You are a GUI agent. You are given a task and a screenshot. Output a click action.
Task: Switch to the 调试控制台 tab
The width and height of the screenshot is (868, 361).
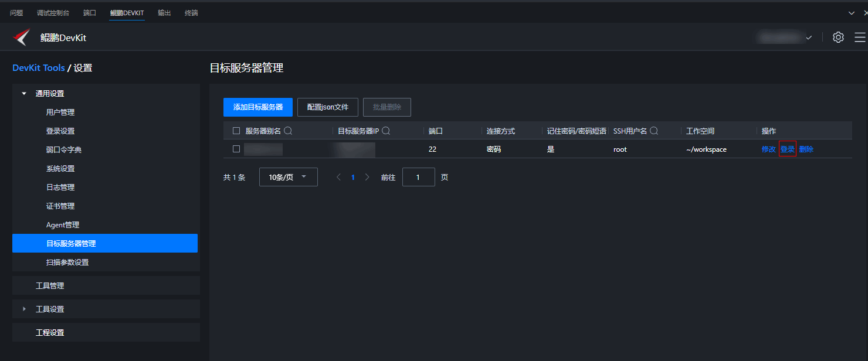[x=53, y=12]
